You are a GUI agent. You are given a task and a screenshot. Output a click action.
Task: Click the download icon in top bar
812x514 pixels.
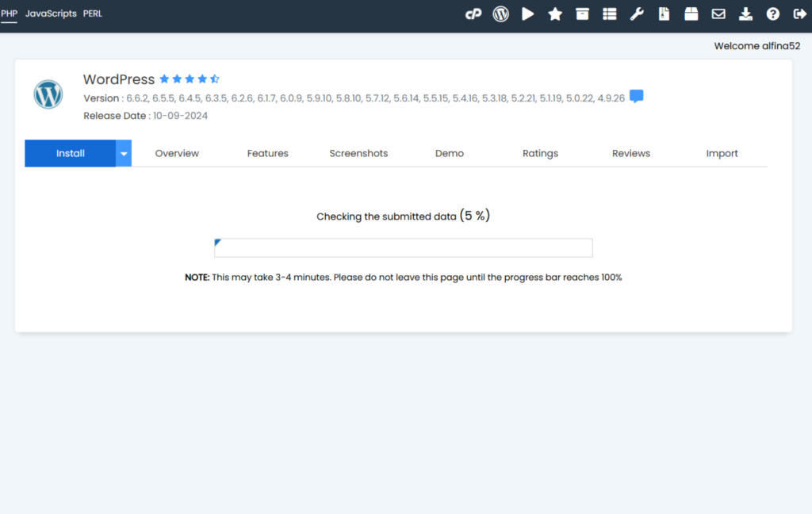click(x=745, y=13)
